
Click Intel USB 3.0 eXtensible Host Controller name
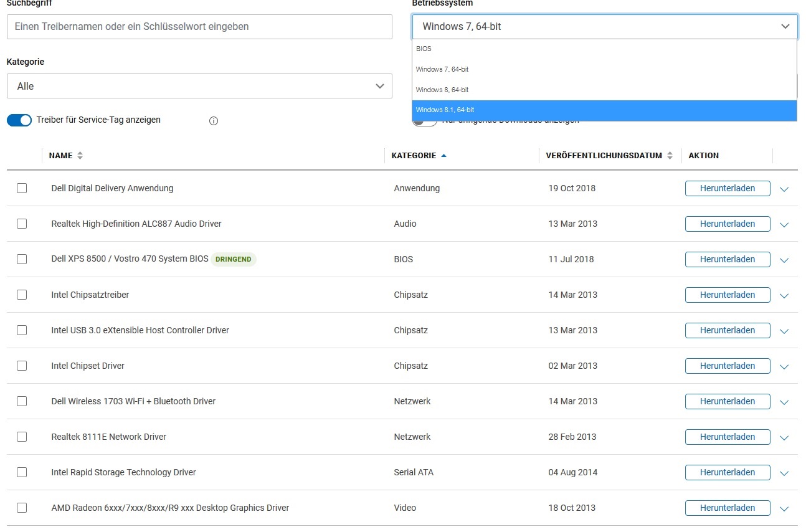(x=140, y=330)
